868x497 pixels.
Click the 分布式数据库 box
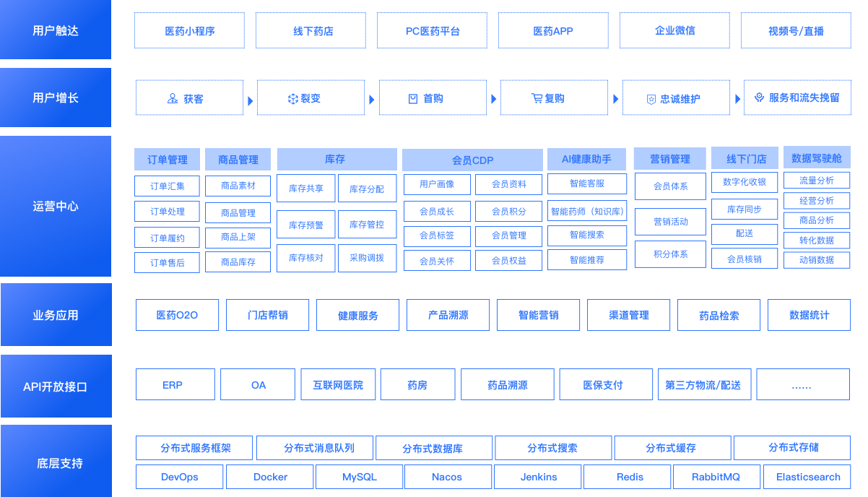433,448
